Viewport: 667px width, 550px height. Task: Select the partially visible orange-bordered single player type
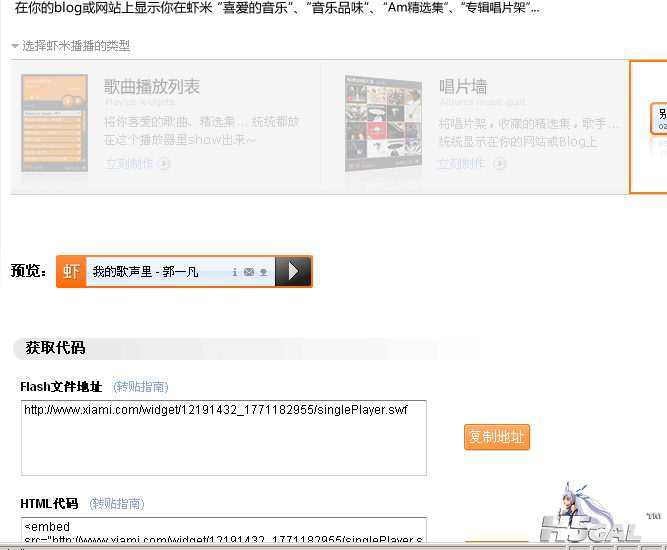point(648,127)
